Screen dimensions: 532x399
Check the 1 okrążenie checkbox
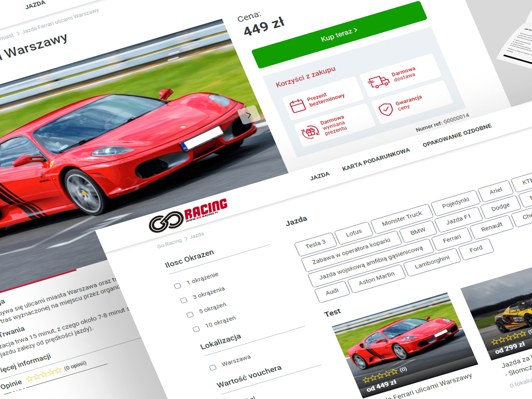coord(178,286)
